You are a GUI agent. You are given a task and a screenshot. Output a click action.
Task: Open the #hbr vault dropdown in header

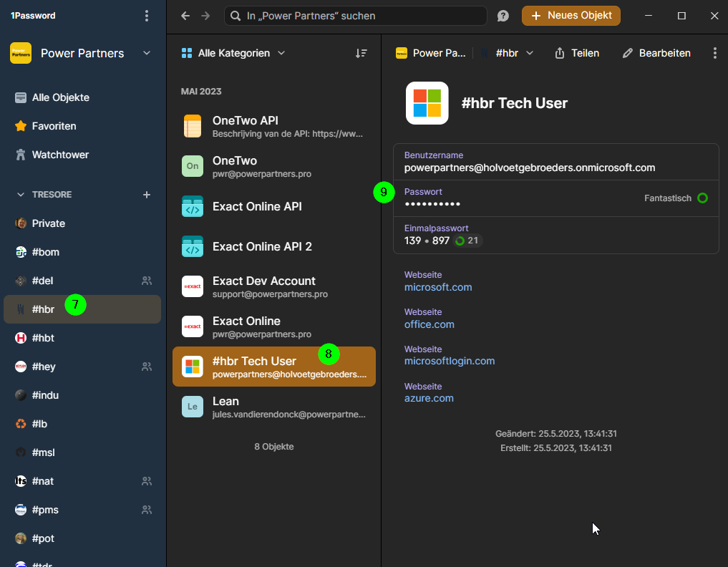(507, 53)
